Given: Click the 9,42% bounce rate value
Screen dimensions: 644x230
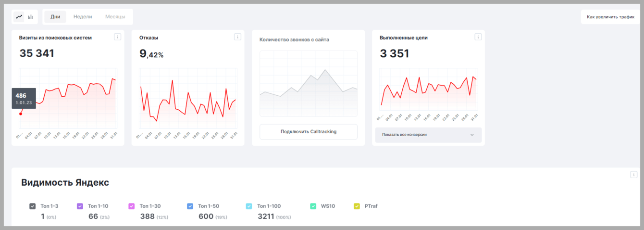Looking at the screenshot, I should point(151,54).
